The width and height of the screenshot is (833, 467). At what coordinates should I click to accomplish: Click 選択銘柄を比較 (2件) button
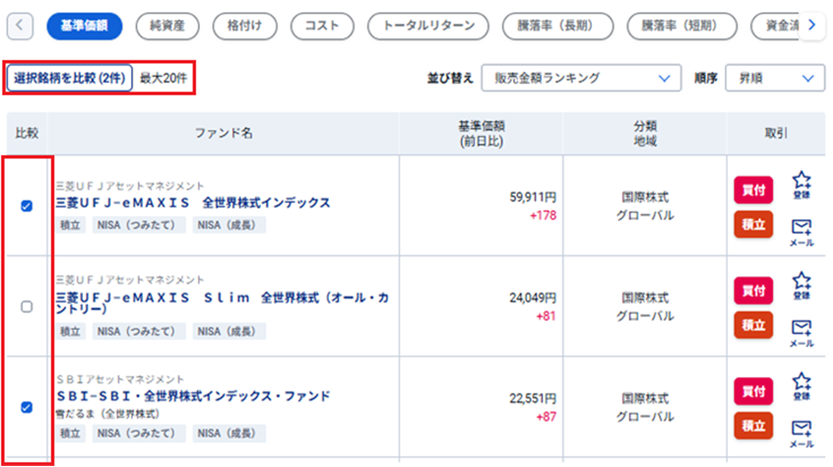coord(70,77)
